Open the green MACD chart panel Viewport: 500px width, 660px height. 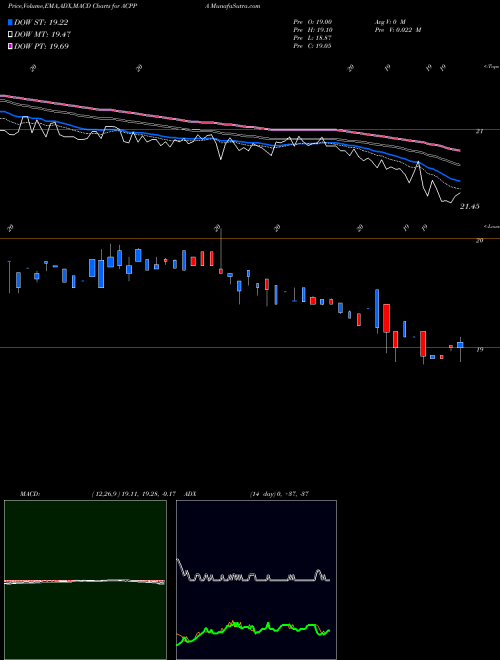(85, 580)
